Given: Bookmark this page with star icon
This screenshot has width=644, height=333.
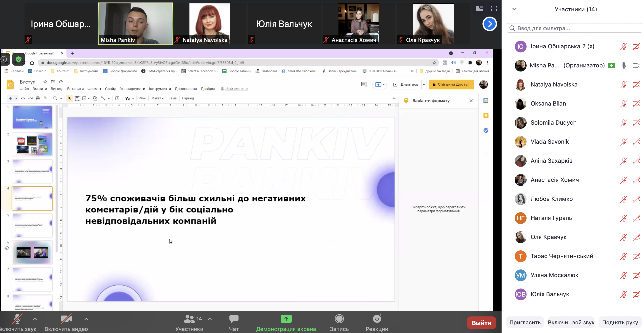Looking at the screenshot, I should (434, 63).
